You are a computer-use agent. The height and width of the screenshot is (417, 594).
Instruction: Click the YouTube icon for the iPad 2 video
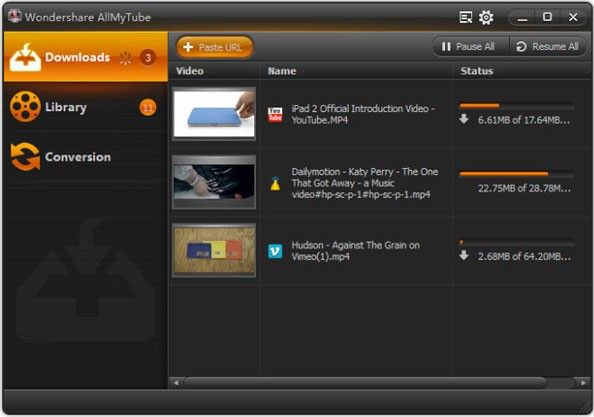(x=275, y=114)
